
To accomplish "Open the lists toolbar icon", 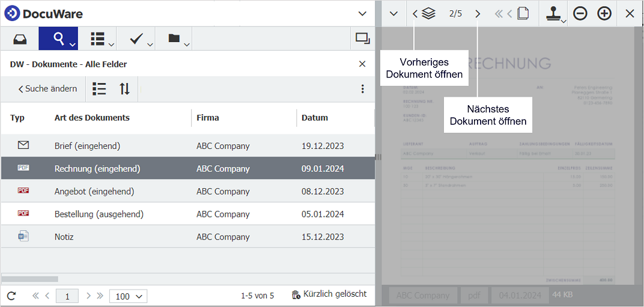I will pos(98,39).
